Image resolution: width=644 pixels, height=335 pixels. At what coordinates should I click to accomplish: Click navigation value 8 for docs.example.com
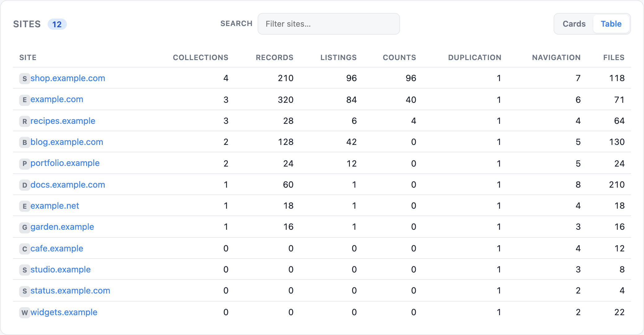[578, 185]
